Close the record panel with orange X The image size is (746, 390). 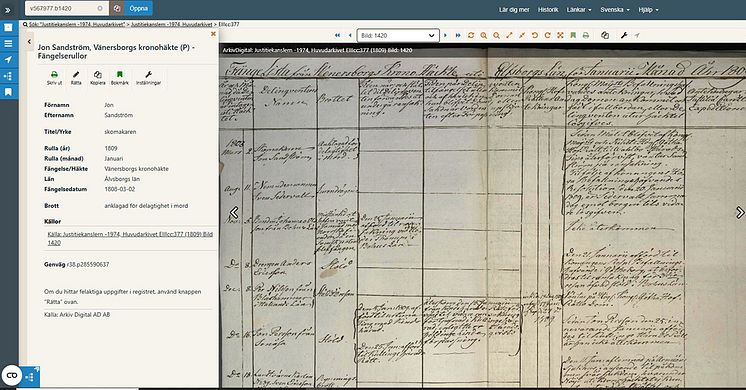tap(213, 34)
